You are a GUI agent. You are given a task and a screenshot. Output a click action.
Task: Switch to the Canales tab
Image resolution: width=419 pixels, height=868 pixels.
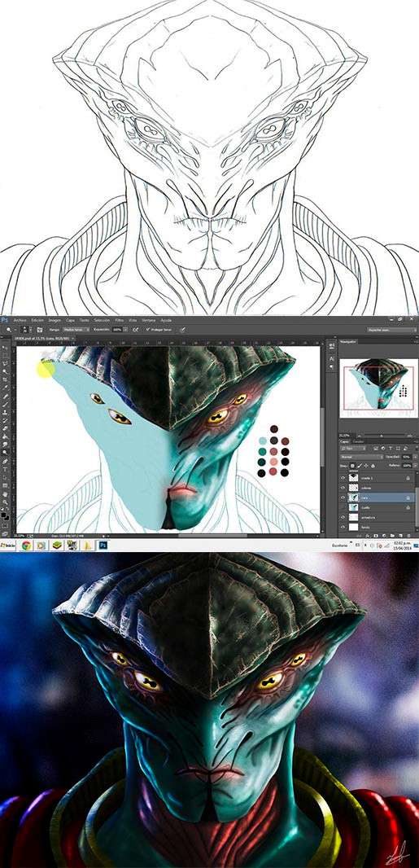tap(358, 442)
